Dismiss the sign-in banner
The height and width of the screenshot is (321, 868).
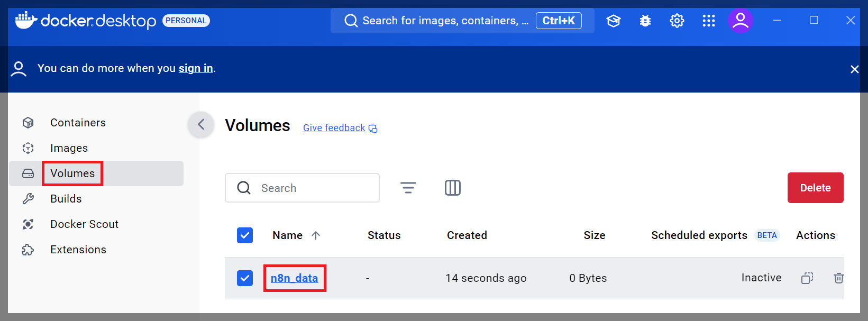click(854, 69)
